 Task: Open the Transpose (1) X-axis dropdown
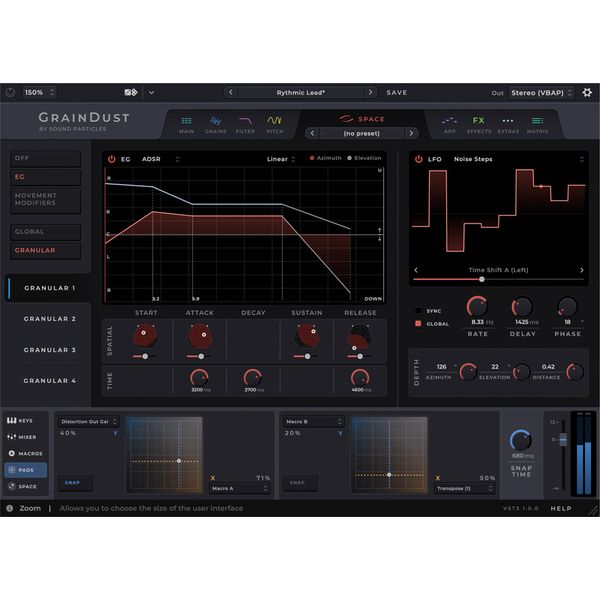(x=464, y=488)
